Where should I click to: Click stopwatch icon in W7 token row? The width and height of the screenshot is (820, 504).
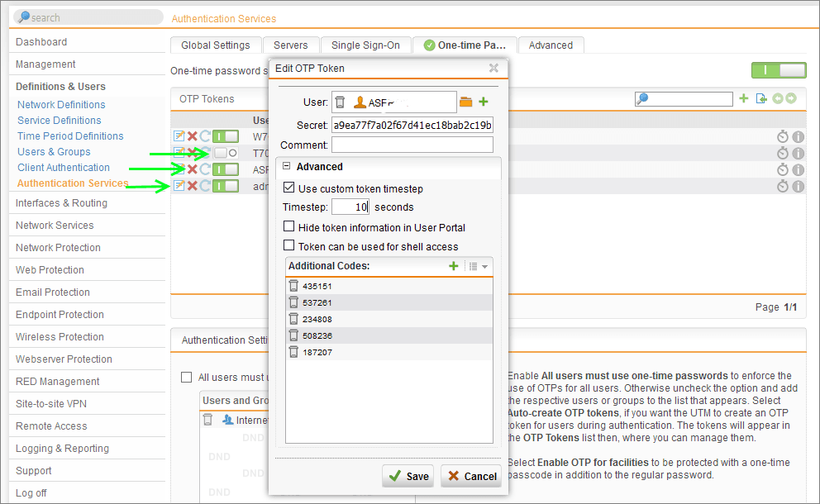click(x=782, y=136)
